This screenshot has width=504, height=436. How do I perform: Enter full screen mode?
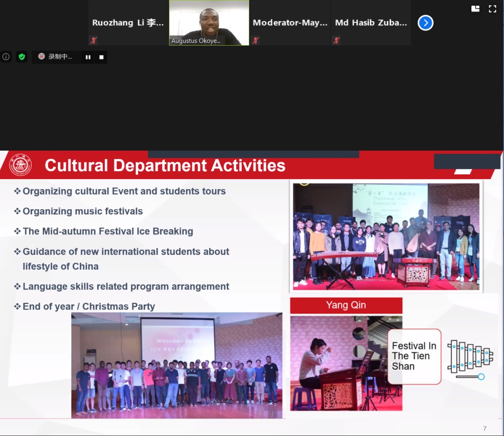[492, 8]
